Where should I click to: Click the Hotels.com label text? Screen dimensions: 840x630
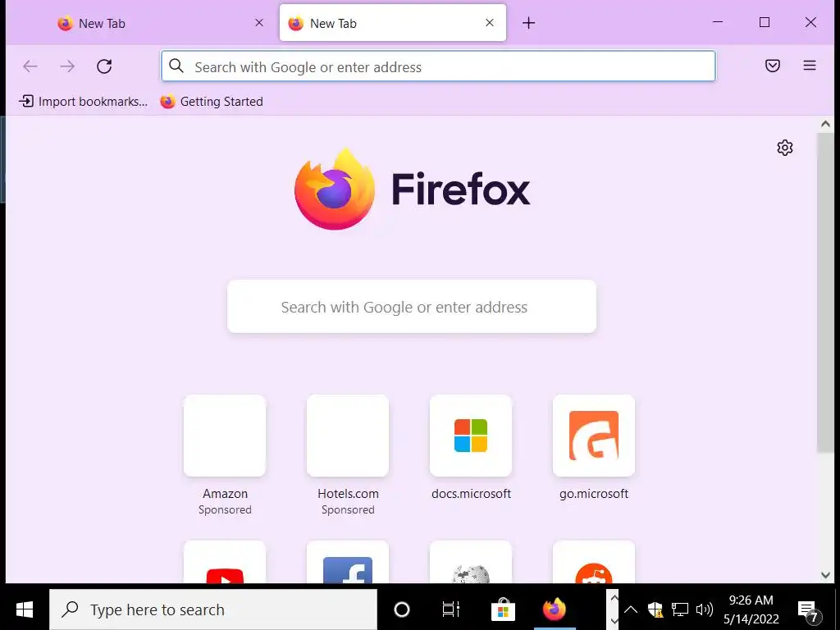point(348,493)
